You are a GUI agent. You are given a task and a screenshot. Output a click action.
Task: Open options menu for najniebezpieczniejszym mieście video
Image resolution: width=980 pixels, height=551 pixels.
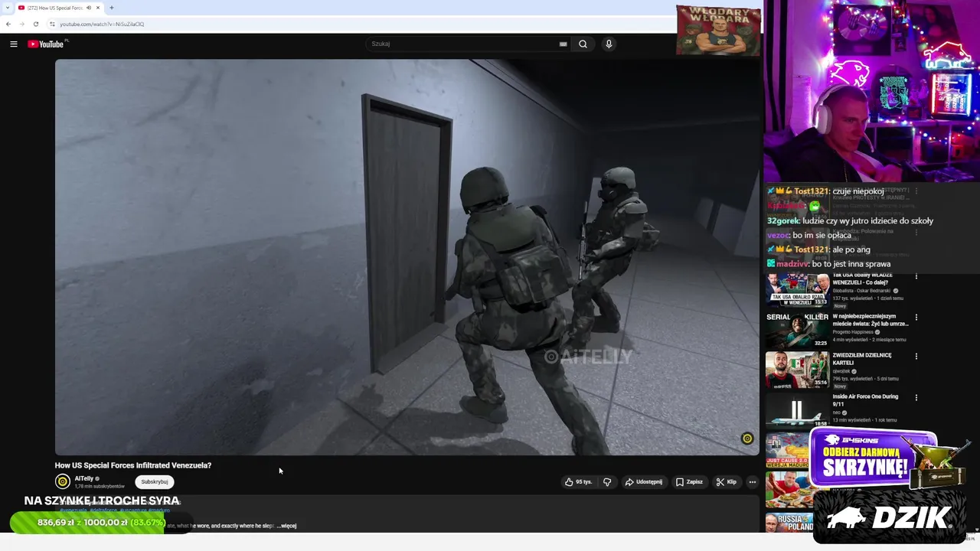click(916, 317)
